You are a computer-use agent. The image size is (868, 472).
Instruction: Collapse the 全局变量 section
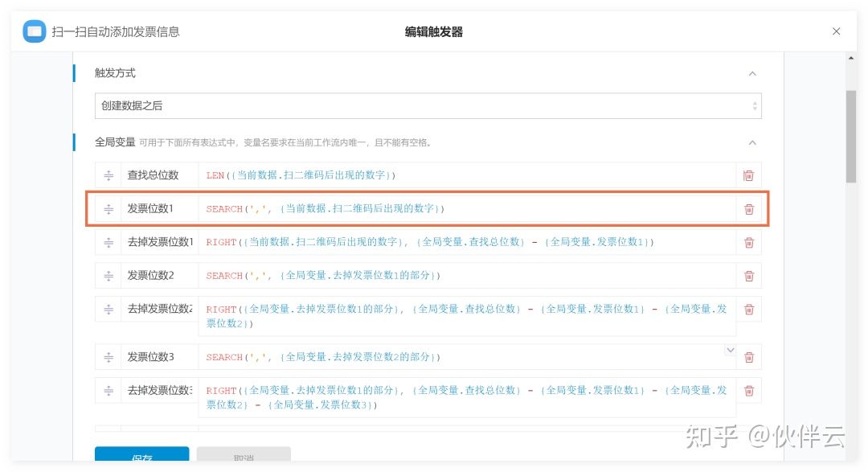pos(752,143)
